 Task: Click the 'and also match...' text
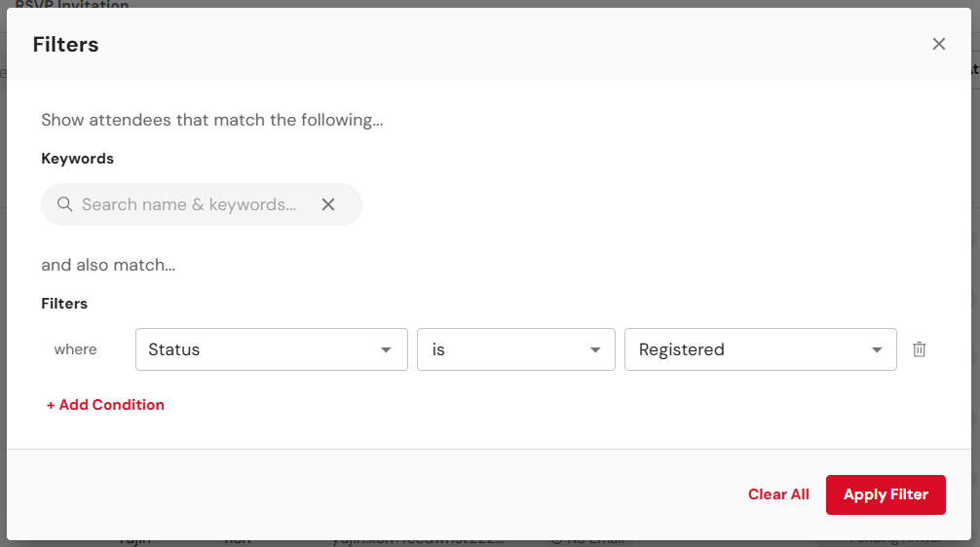click(108, 265)
